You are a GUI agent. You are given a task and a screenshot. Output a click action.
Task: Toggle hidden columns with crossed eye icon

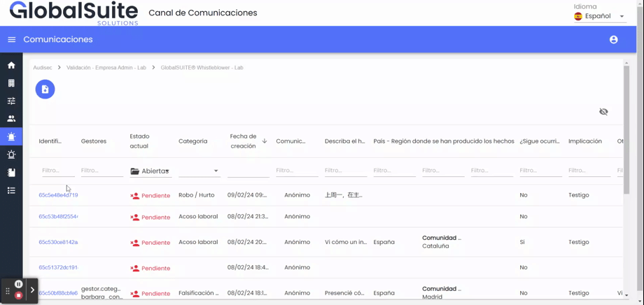603,112
